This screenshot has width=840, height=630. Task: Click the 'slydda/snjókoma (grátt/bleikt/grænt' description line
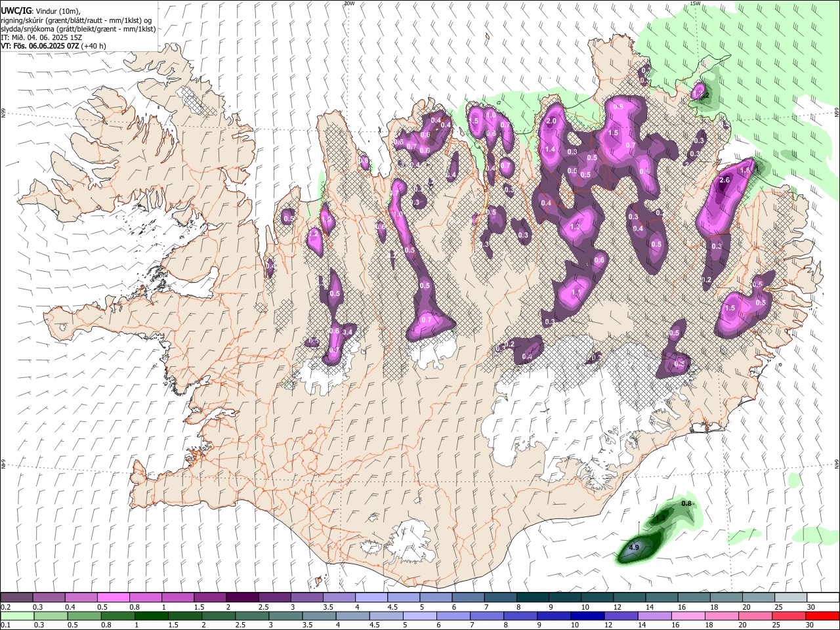click(x=78, y=29)
